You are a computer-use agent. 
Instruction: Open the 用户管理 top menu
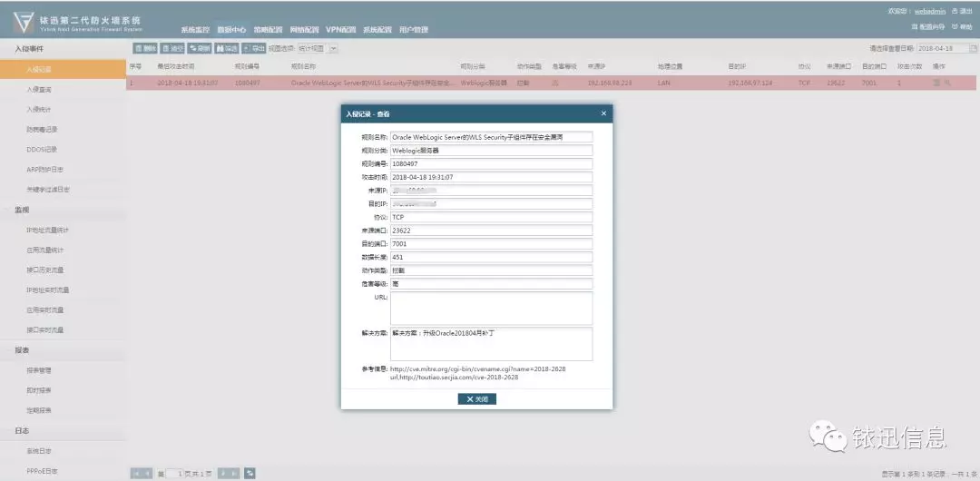(x=413, y=29)
